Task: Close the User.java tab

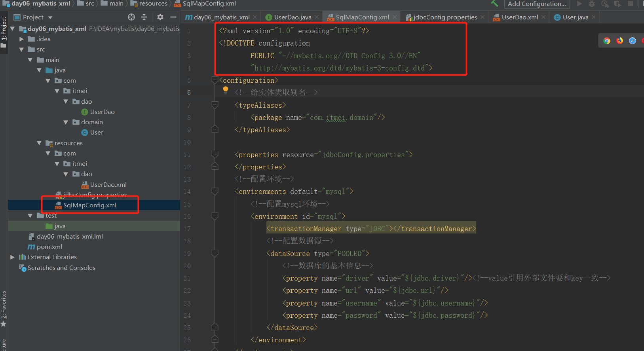Action: point(594,17)
